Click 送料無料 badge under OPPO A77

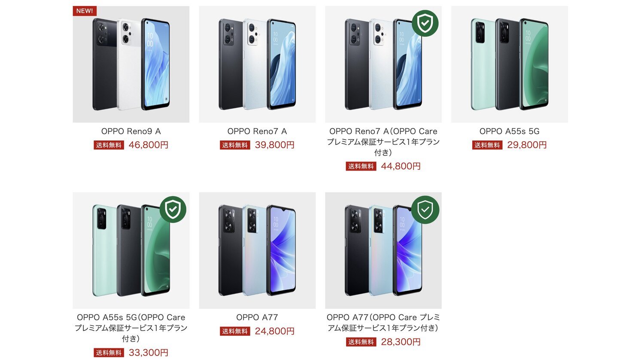pos(235,332)
